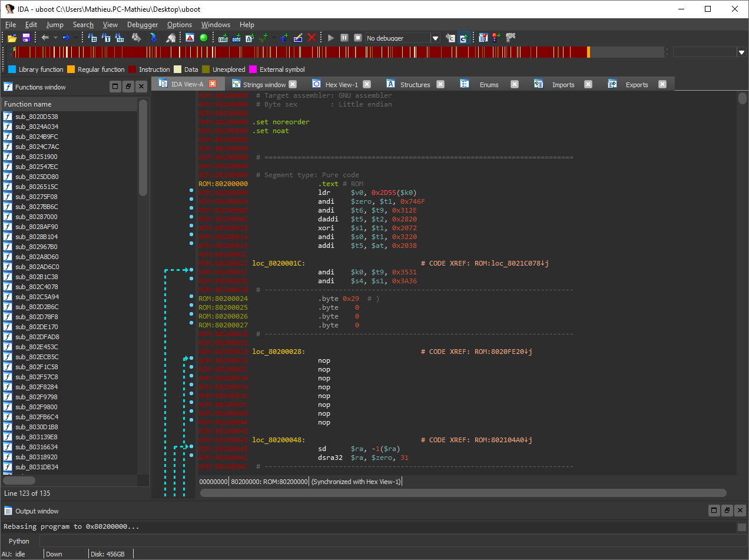Click the Convert to code toolbar icon
The width and height of the screenshot is (749, 560).
pyautogui.click(x=223, y=38)
